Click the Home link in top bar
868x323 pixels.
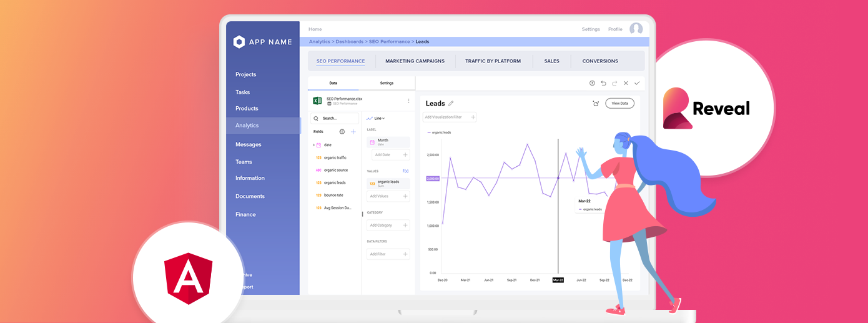[x=315, y=29]
